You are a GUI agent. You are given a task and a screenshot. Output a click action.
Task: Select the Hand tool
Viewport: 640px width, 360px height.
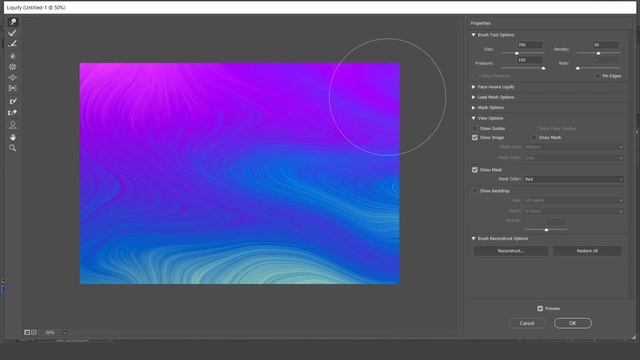tap(13, 137)
